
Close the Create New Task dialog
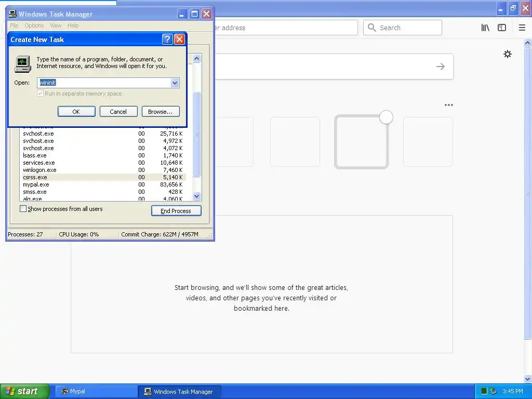[x=179, y=39]
